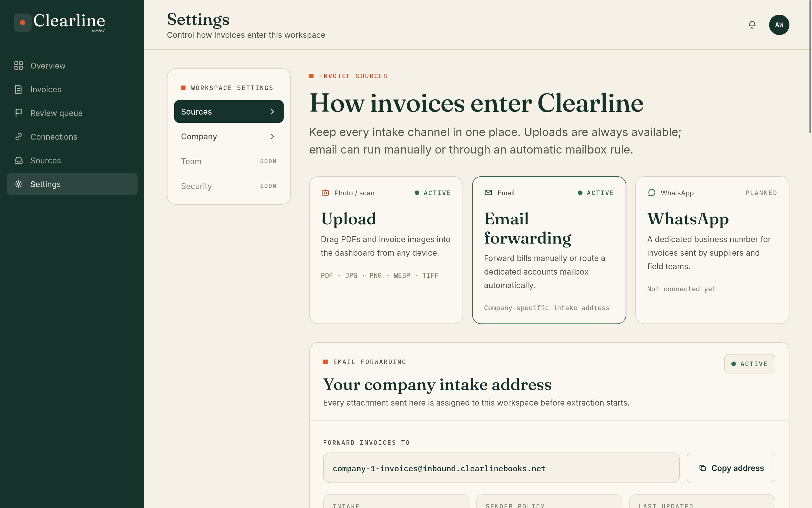Click PLANNED status on WhatsApp card
Viewport: 812px width, 508px height.
(761, 193)
